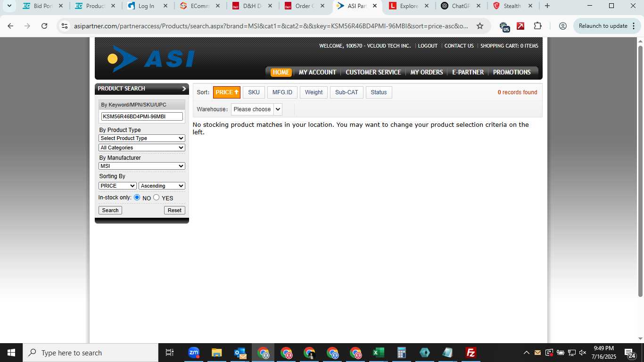Switch to the EComm tab
The width and height of the screenshot is (644, 362).
click(x=200, y=6)
